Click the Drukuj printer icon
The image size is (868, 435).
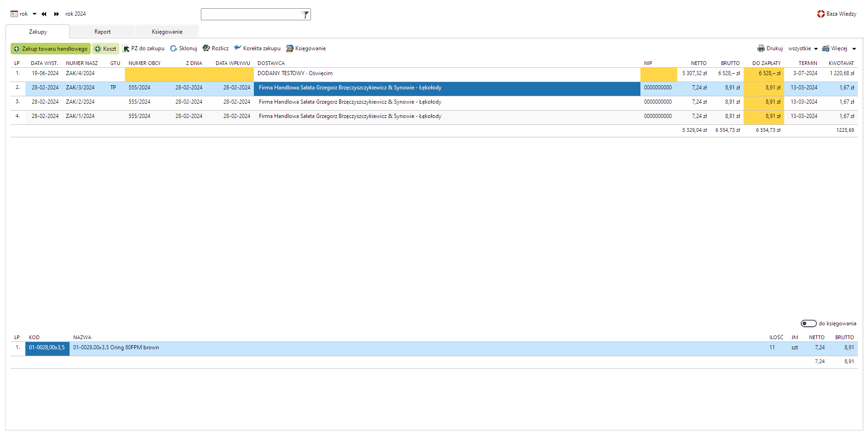tap(761, 48)
